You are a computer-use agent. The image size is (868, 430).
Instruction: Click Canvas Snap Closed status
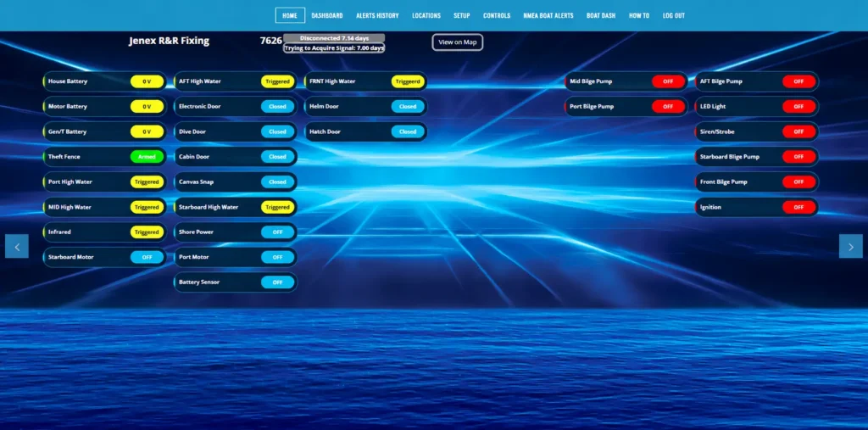point(278,181)
